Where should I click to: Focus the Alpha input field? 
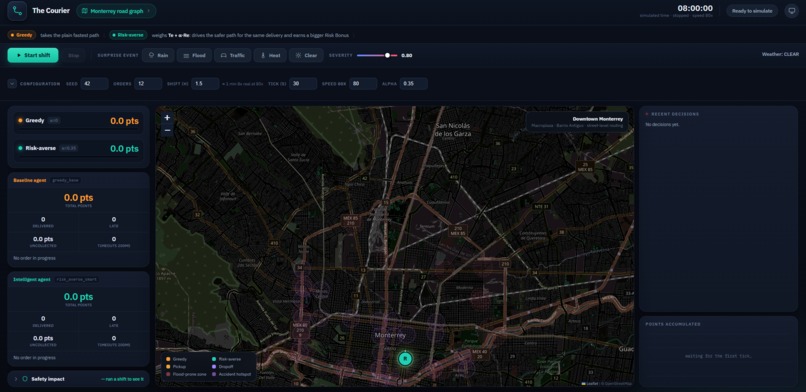pos(413,84)
